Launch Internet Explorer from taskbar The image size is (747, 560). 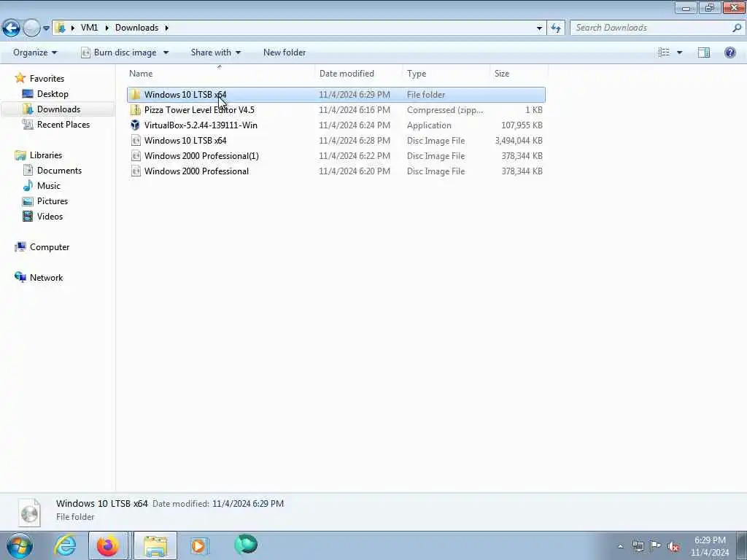[65, 545]
